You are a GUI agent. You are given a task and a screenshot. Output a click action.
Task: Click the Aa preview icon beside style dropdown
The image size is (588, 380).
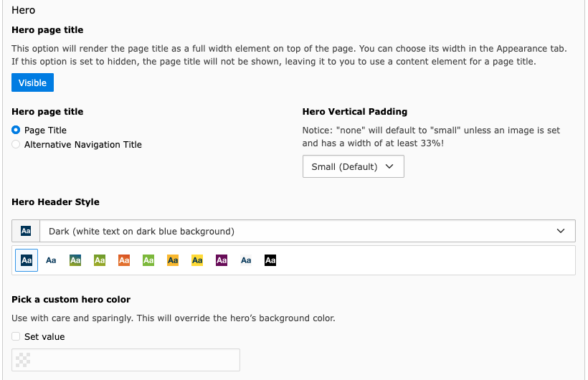[26, 231]
